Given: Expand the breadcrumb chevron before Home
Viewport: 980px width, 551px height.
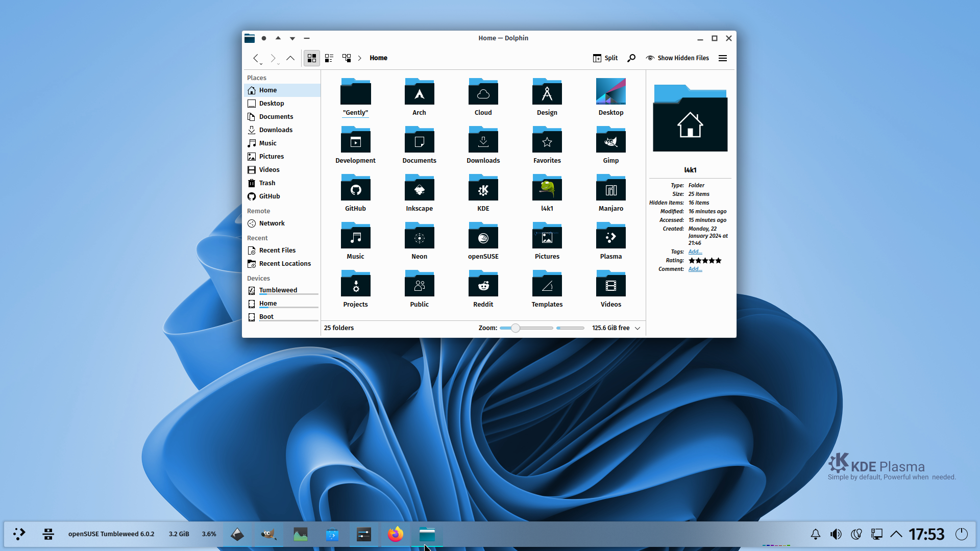Looking at the screenshot, I should coord(359,58).
